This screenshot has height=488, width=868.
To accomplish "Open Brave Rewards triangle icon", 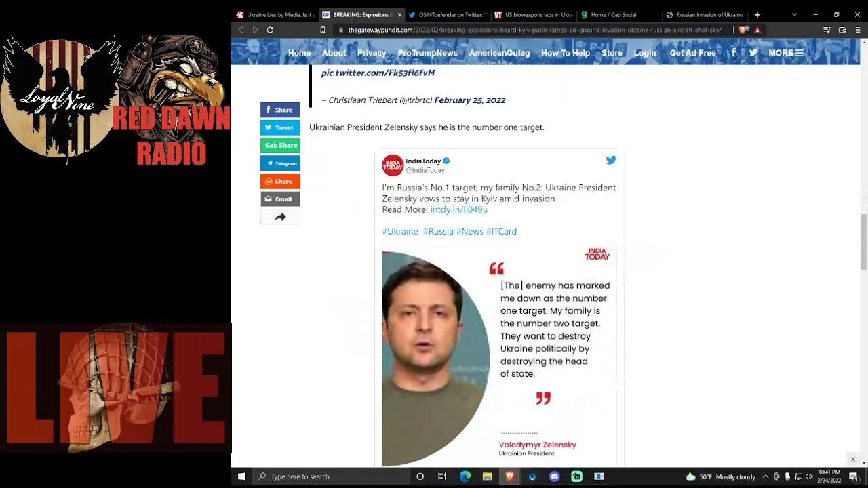I will [x=757, y=30].
